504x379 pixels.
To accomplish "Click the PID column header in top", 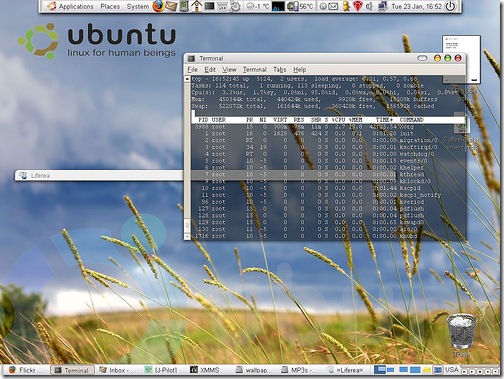I will [x=203, y=120].
